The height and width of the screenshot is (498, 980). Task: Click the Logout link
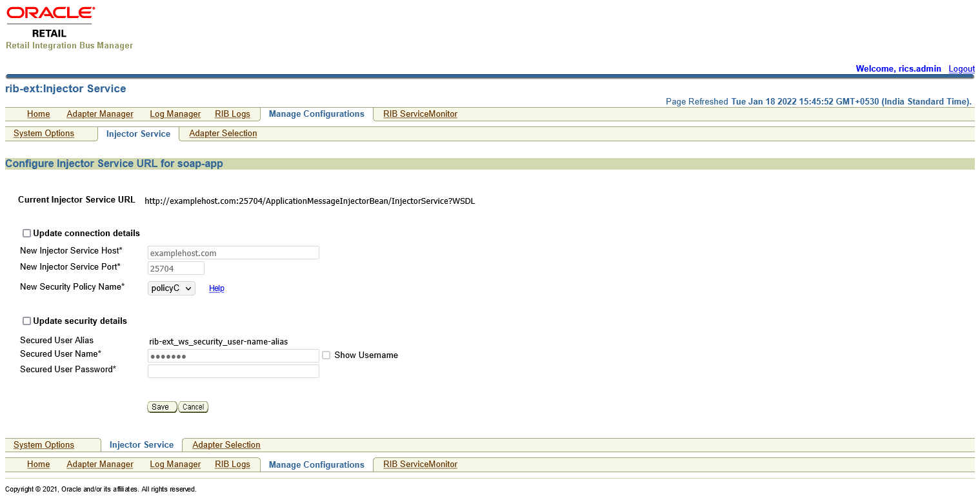click(x=961, y=69)
